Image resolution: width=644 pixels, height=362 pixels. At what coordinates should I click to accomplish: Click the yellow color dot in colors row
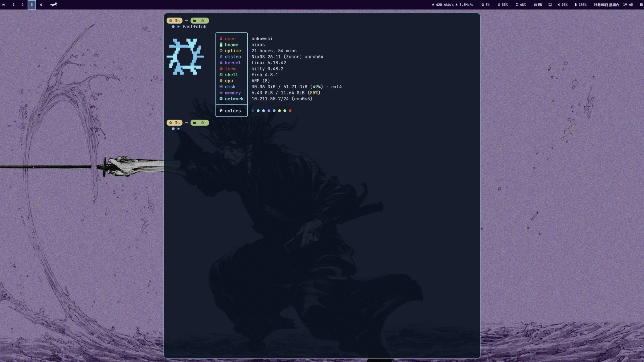[x=279, y=111]
